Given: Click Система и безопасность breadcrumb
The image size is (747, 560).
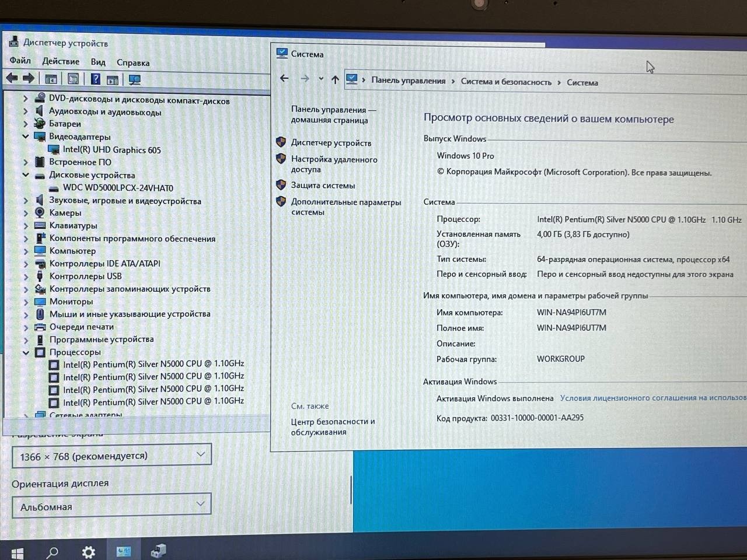Looking at the screenshot, I should tap(506, 82).
